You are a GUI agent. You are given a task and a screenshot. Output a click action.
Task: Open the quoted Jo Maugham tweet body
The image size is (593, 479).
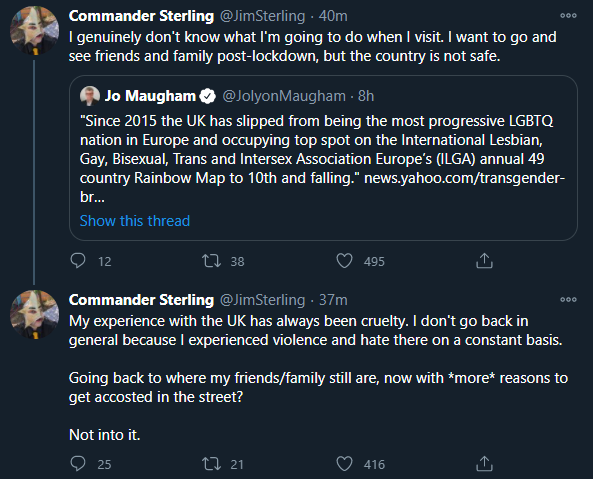pos(322,159)
